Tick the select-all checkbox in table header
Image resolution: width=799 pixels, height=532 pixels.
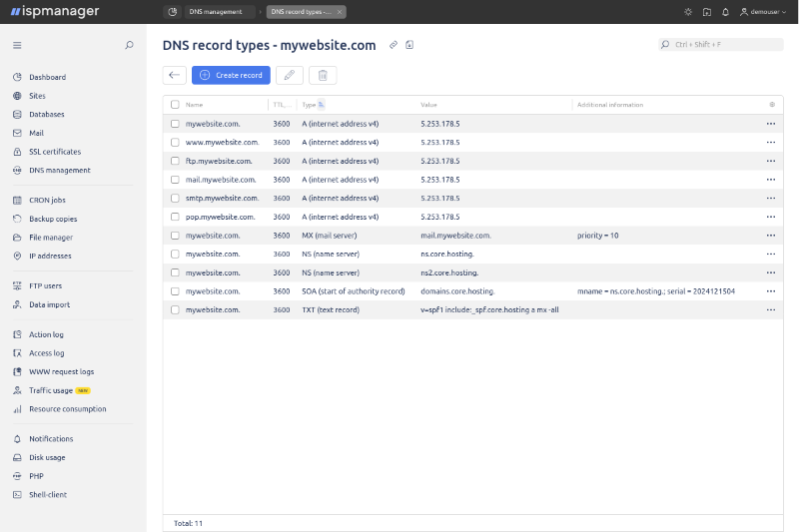tap(175, 104)
